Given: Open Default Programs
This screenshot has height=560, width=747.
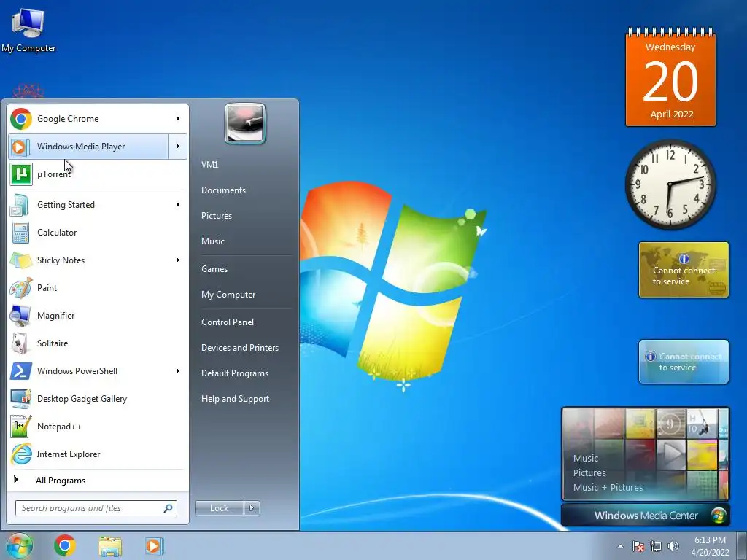Looking at the screenshot, I should click(234, 373).
